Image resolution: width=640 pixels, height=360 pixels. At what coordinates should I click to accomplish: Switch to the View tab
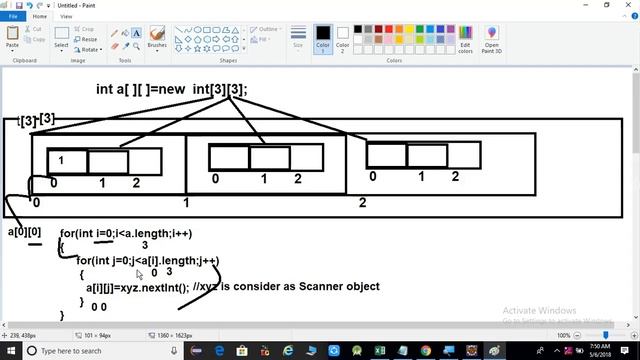66,16
